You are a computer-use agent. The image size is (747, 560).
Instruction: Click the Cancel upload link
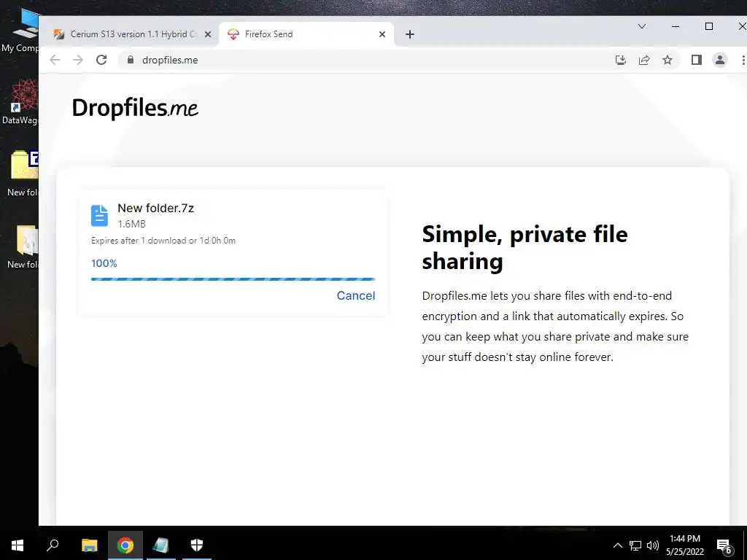(355, 295)
